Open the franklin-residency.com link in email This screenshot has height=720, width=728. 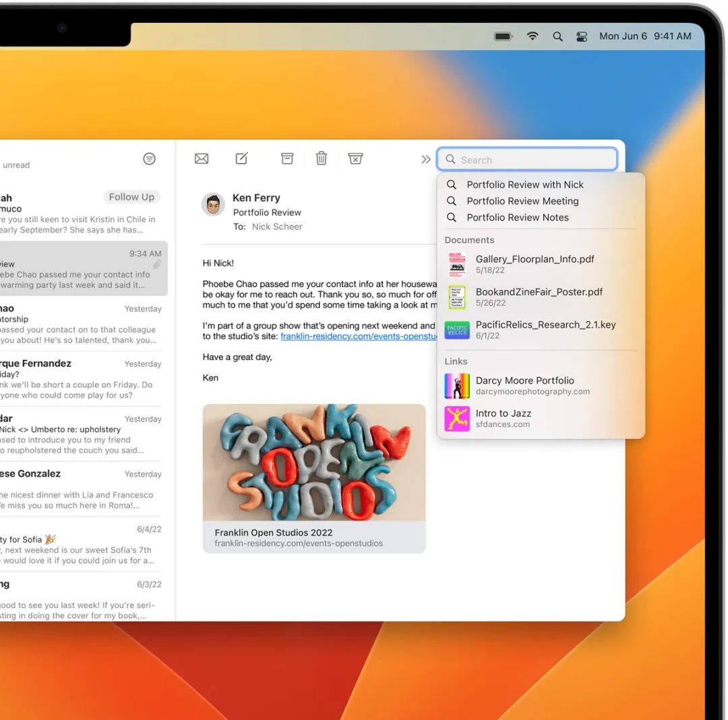coord(357,336)
